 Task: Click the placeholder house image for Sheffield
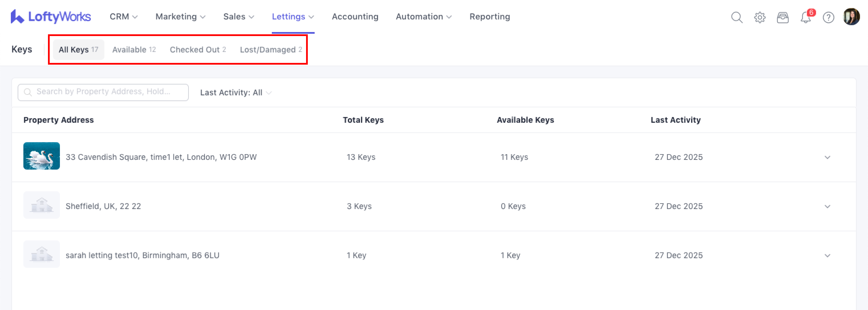[x=41, y=205]
